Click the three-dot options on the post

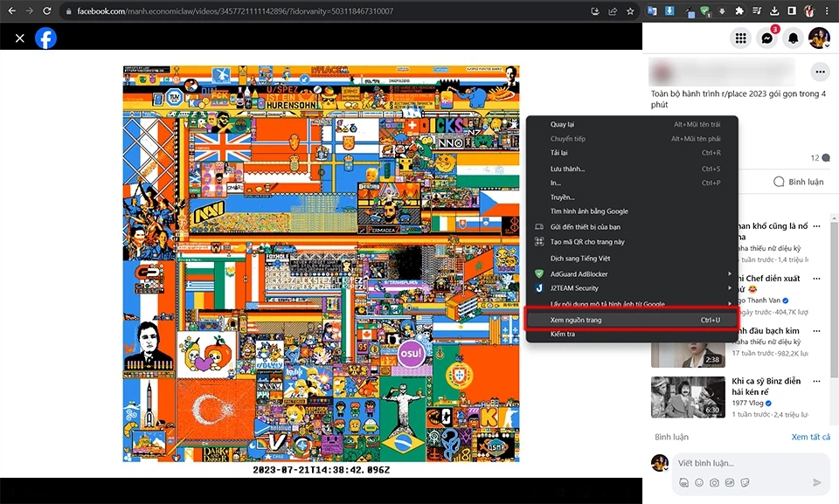[819, 72]
